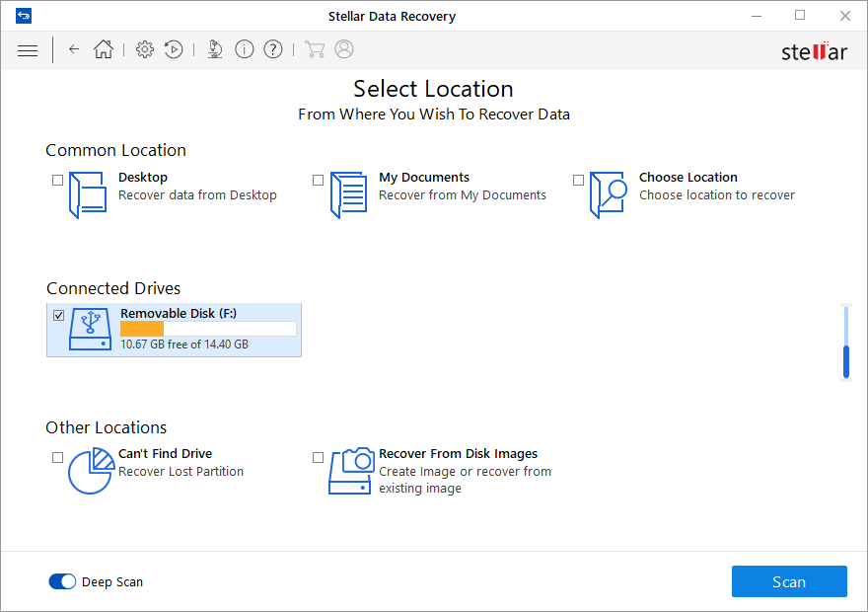This screenshot has height=612, width=868.
Task: Click the Can't Find Drive pie icon
Action: pos(92,471)
